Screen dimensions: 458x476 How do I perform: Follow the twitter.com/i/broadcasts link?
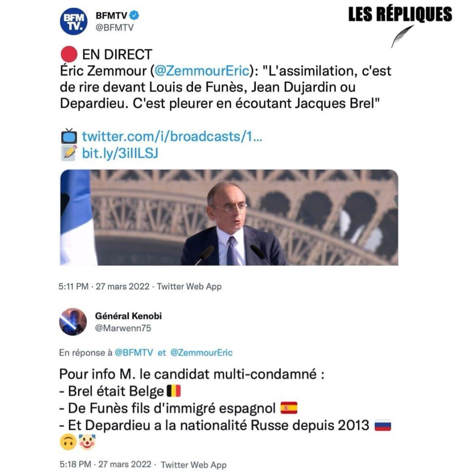point(172,136)
